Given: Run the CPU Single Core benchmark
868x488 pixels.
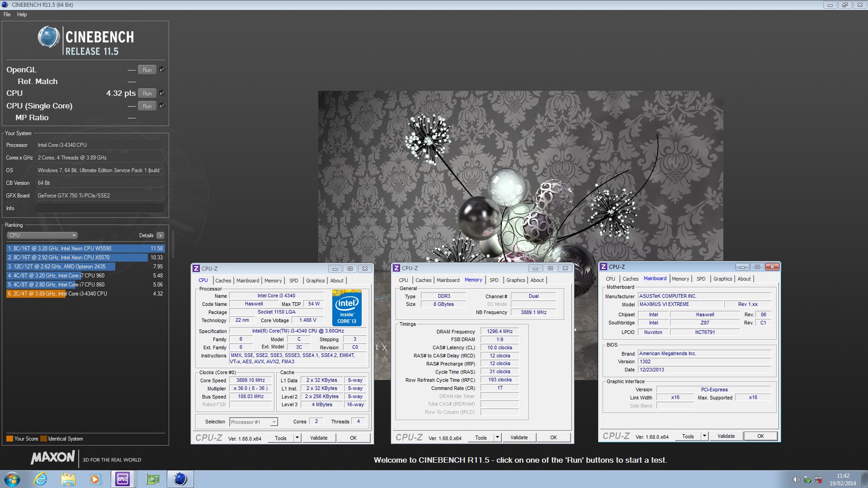Looking at the screenshot, I should point(147,106).
